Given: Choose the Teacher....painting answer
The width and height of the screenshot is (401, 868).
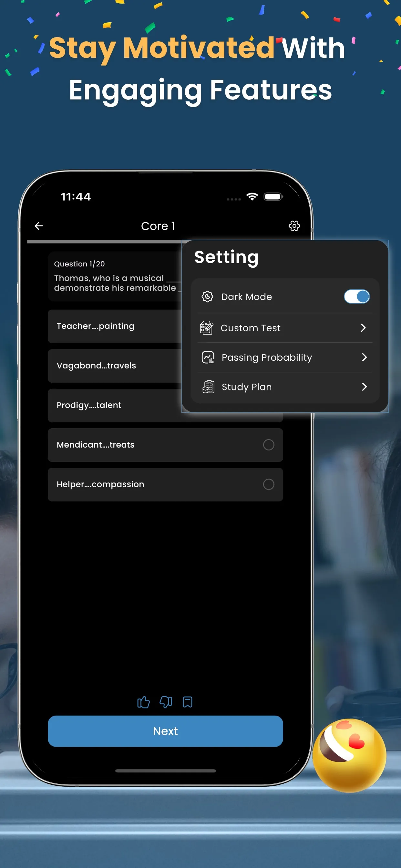Looking at the screenshot, I should (x=115, y=326).
